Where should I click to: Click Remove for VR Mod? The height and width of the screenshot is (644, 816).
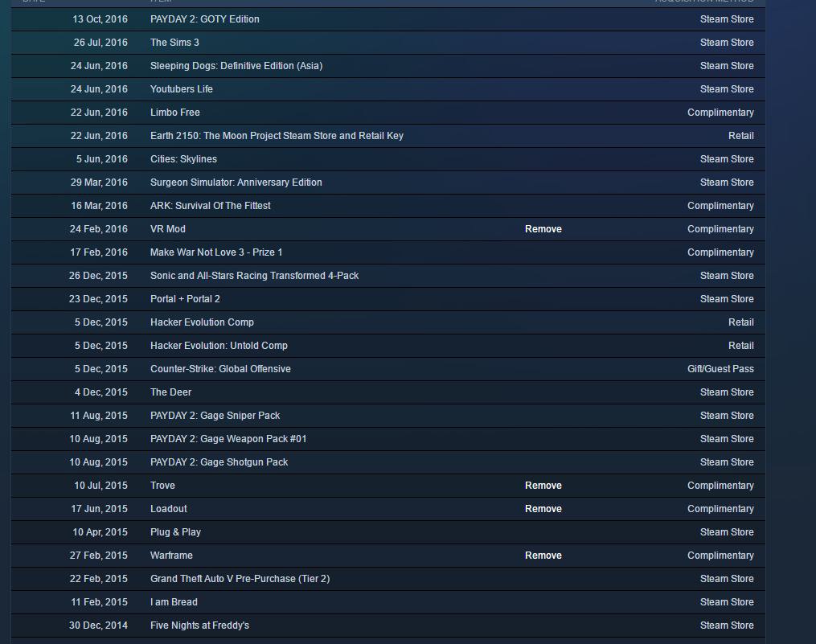point(543,229)
